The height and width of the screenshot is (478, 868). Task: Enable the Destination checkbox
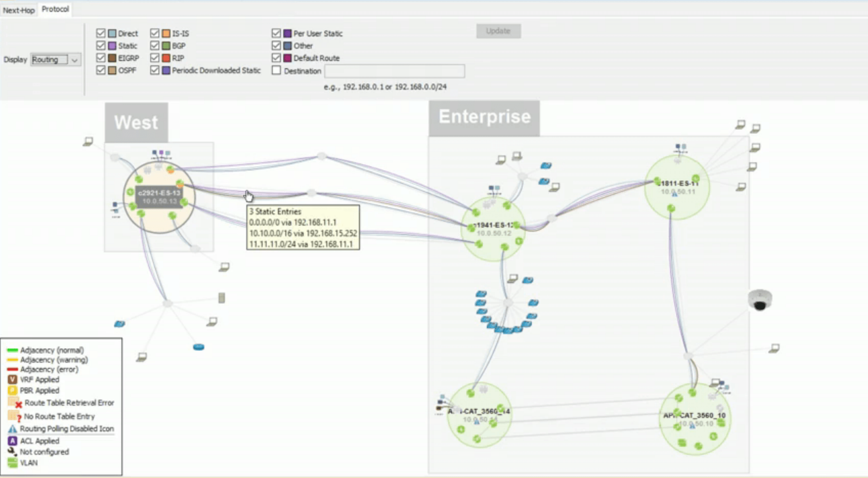click(276, 70)
